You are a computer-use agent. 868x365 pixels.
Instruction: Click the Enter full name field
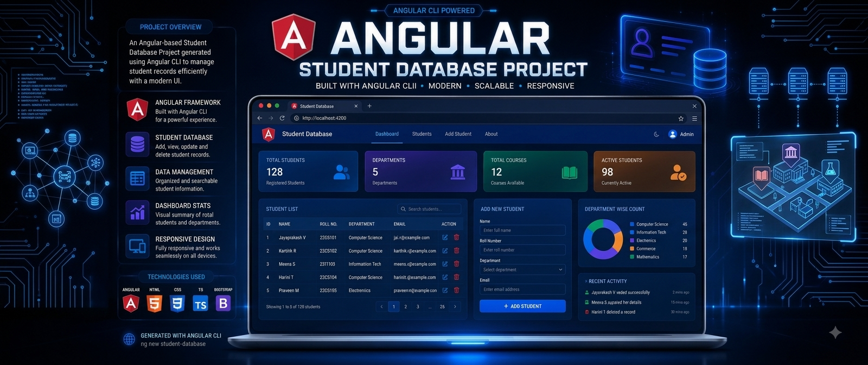pyautogui.click(x=522, y=230)
